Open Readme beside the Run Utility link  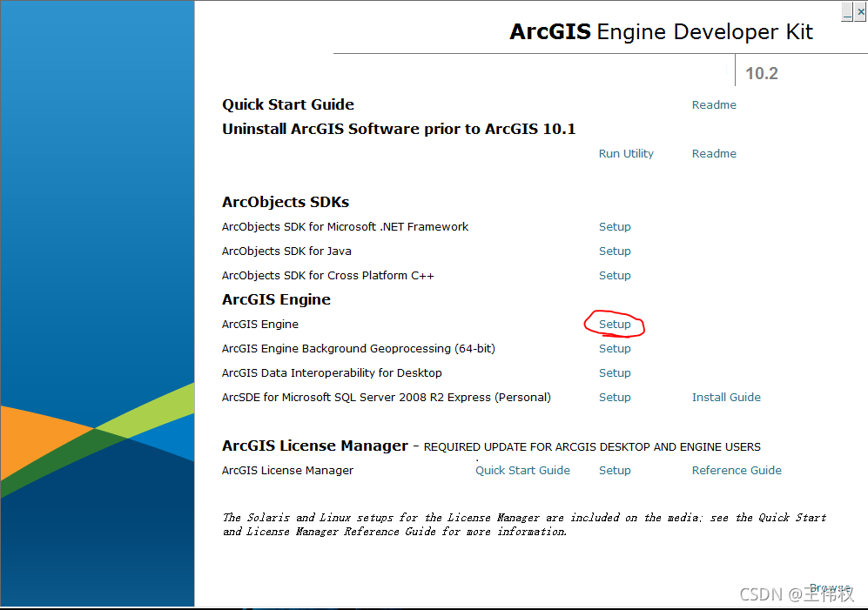(x=714, y=154)
